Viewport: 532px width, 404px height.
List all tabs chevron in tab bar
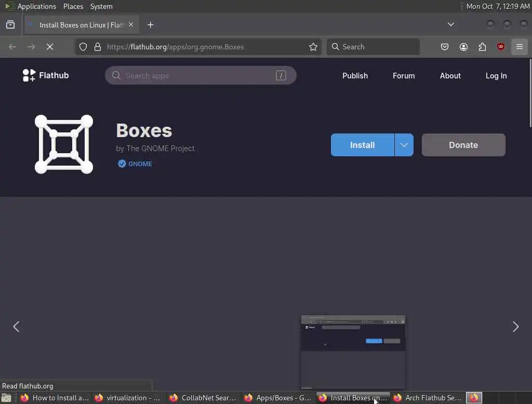click(450, 24)
